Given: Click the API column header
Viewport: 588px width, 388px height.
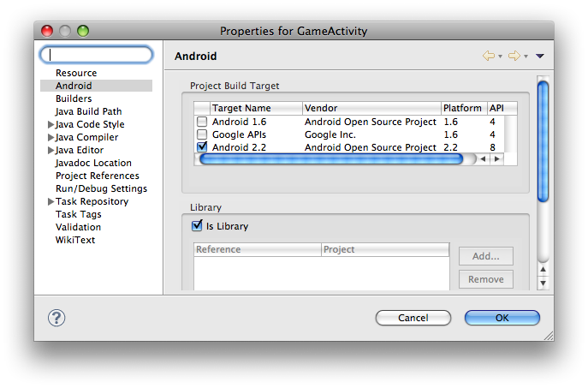Looking at the screenshot, I should (x=502, y=108).
